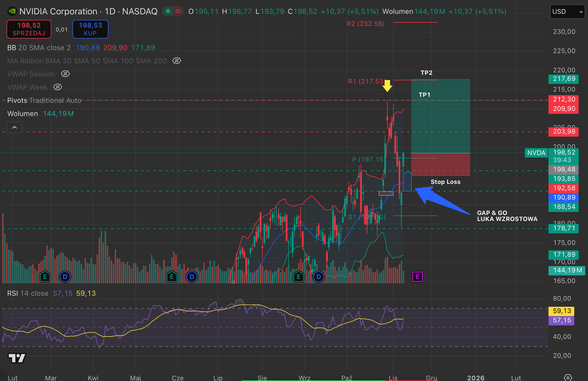Select the BB 20 SMA indicator legend
This screenshot has height=381, width=588.
point(39,48)
